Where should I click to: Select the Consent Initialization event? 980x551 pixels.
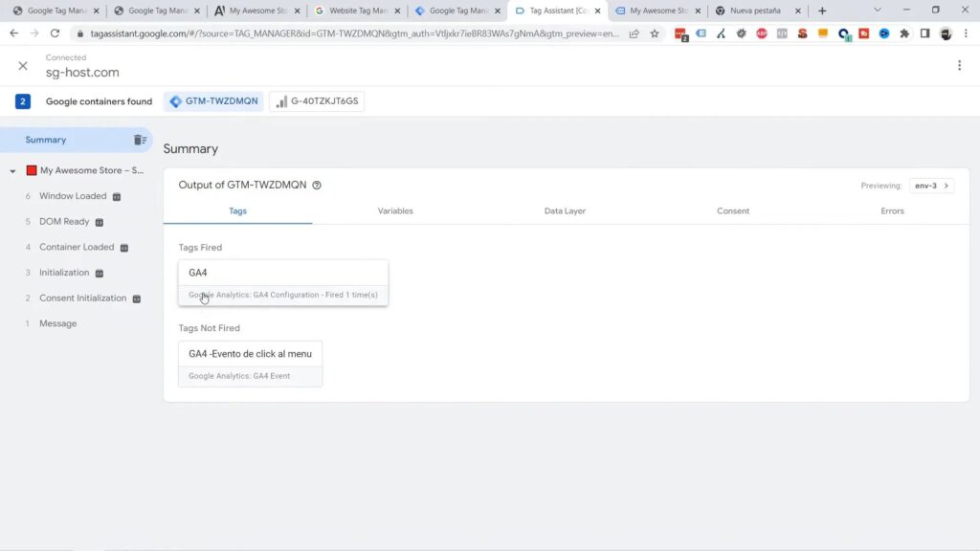pyautogui.click(x=83, y=298)
